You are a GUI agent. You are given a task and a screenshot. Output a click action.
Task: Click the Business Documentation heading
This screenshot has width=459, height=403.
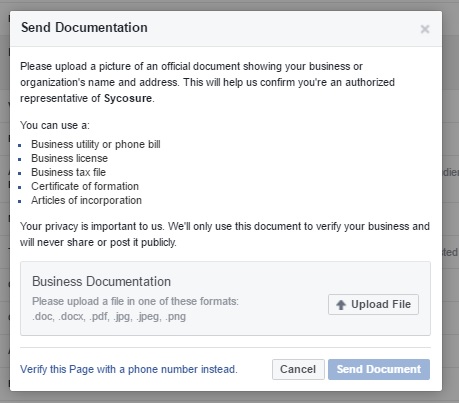101,282
